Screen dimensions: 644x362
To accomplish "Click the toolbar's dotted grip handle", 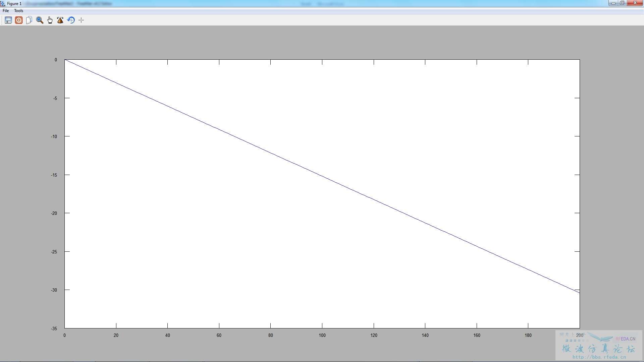I will [2, 20].
